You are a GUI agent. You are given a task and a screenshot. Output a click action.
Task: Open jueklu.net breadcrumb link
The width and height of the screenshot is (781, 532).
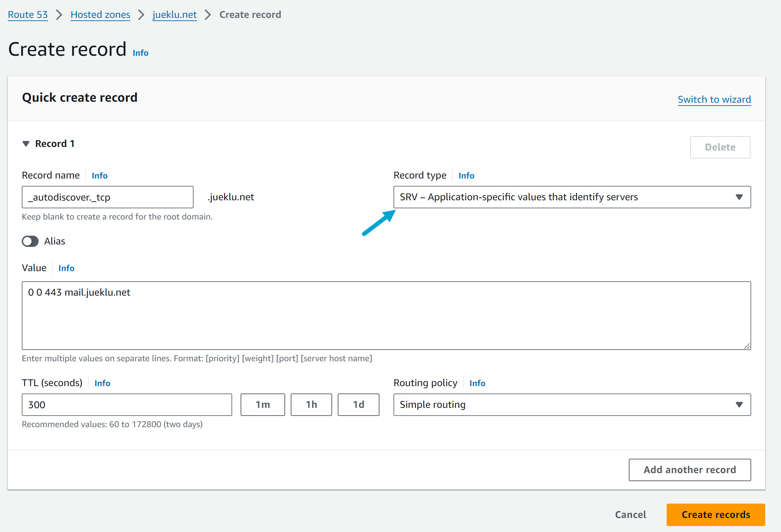[x=174, y=15]
